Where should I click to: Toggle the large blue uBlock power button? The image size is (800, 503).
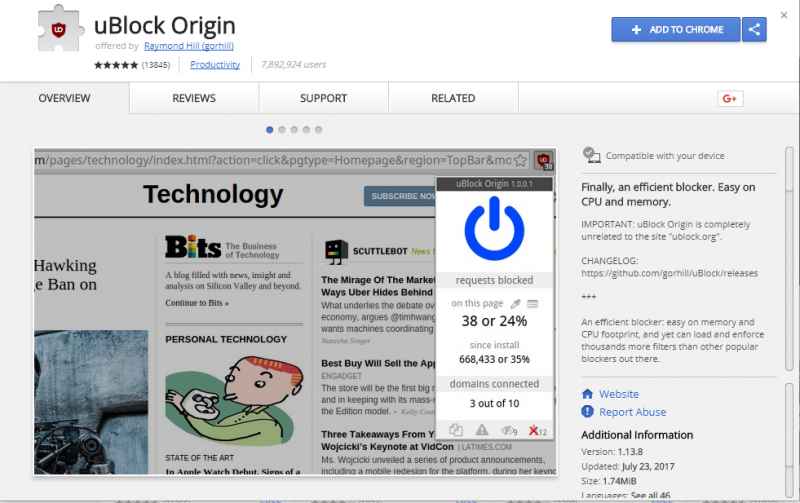pos(494,229)
